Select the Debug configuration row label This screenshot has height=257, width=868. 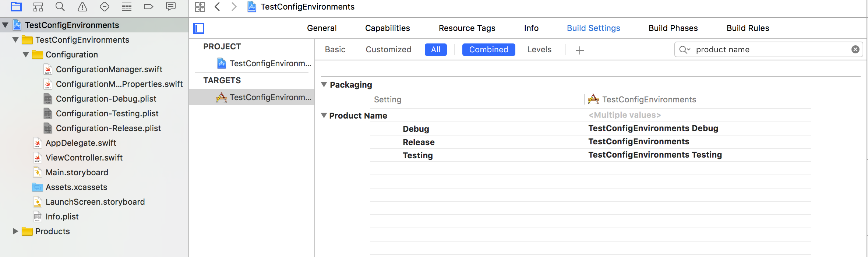pos(416,129)
